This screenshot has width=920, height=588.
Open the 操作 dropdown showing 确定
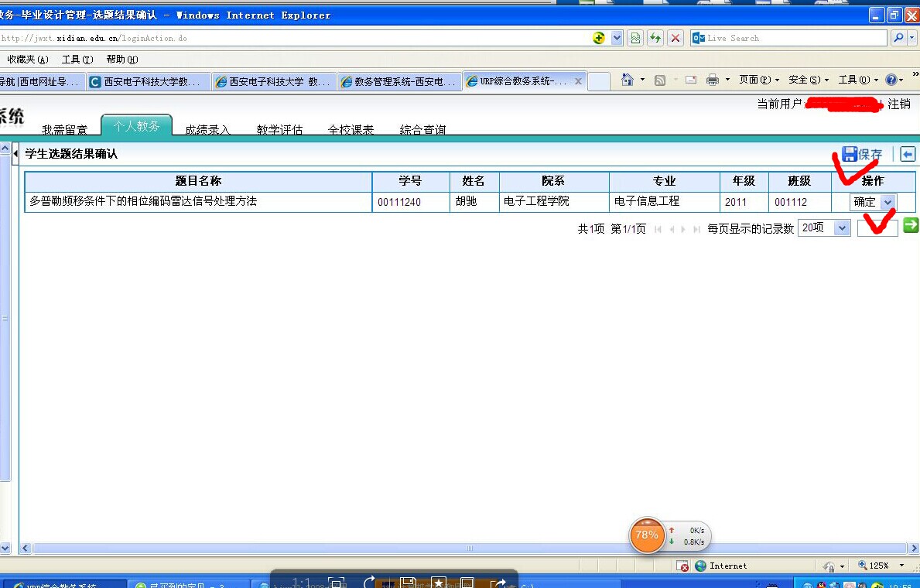pos(888,202)
